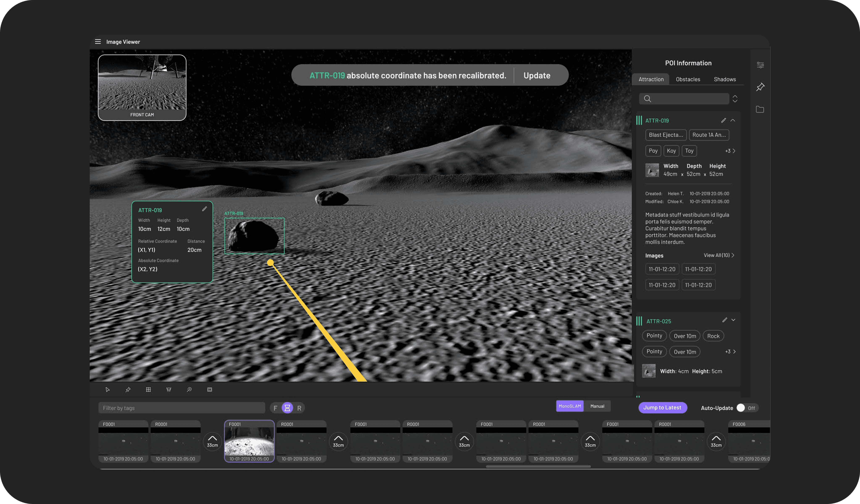
Task: Select the pointer cursor tool
Action: click(107, 389)
